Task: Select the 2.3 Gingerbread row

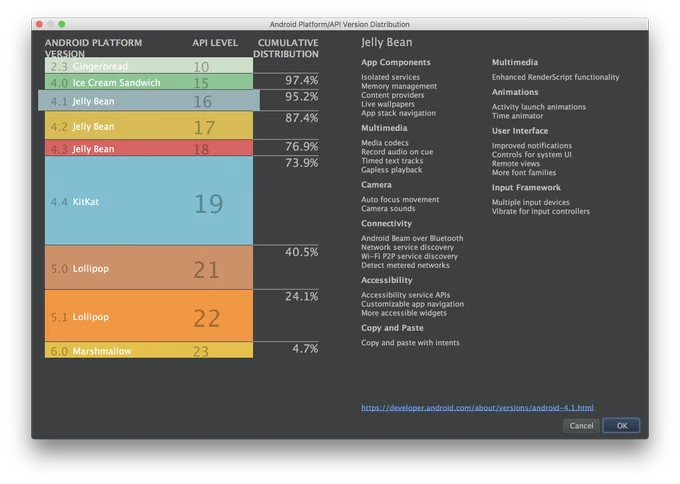Action: [x=149, y=65]
